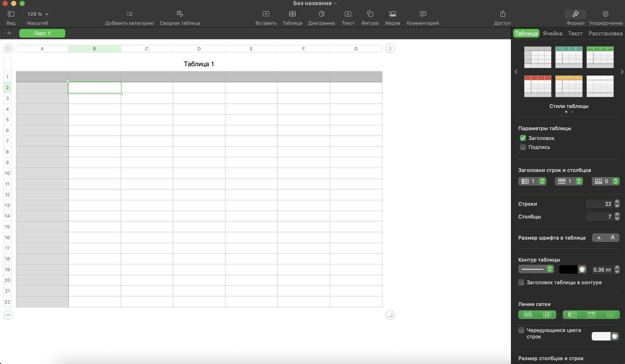Click the Строки value field

pyautogui.click(x=600, y=204)
